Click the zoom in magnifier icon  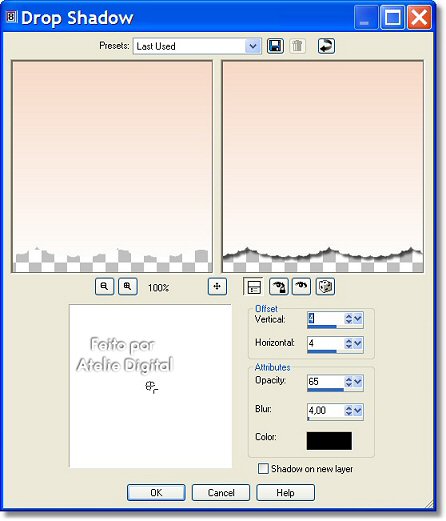(x=128, y=287)
